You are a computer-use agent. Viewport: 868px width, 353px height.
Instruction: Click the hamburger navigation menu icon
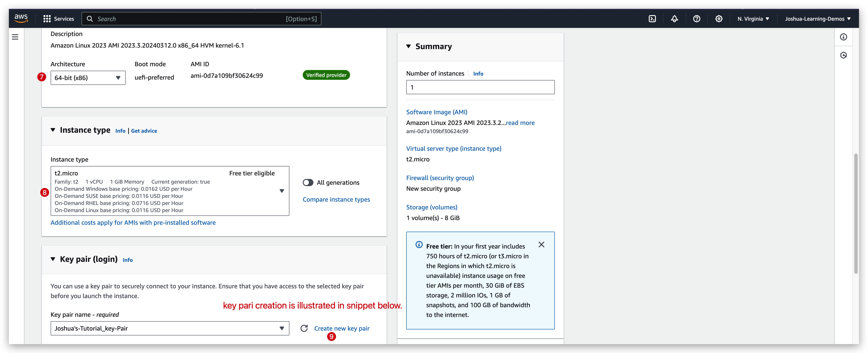15,37
